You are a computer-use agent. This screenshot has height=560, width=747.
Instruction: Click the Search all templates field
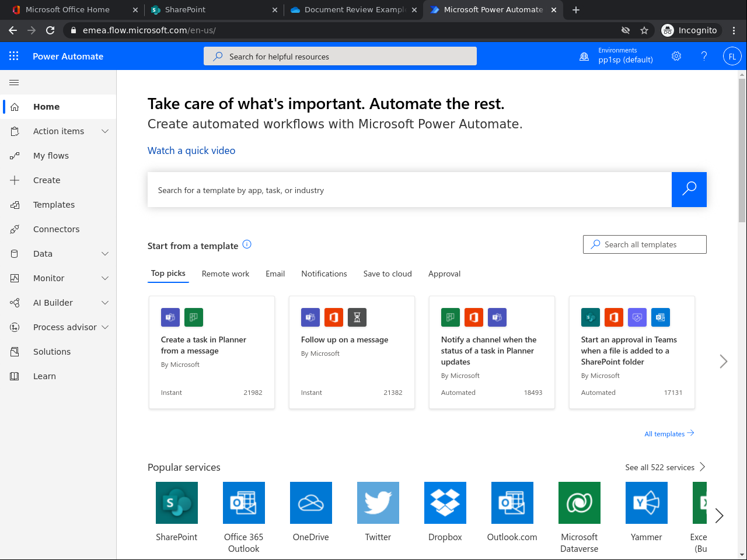644,244
